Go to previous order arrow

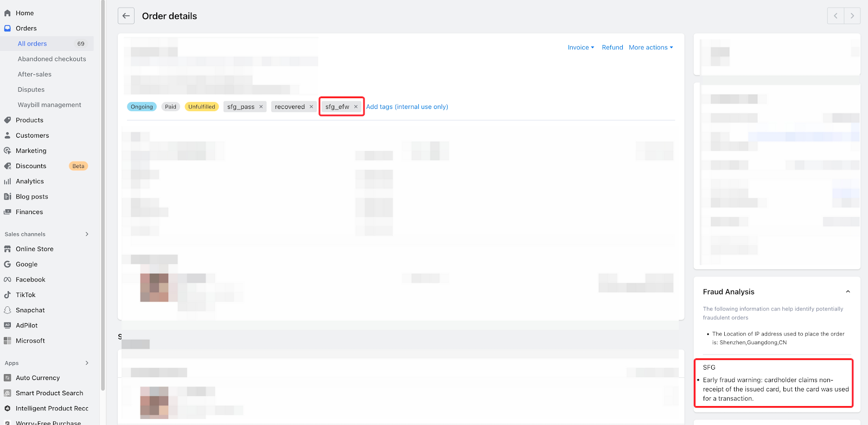[835, 16]
